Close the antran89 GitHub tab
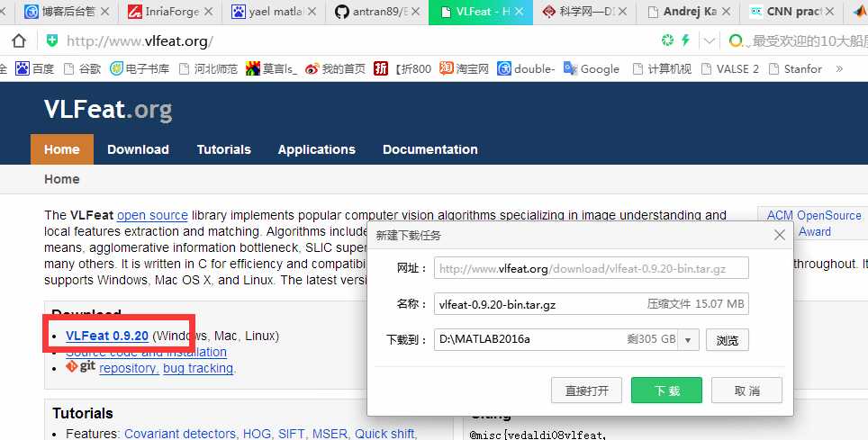Viewport: 868px width, 440px height. pos(416,11)
